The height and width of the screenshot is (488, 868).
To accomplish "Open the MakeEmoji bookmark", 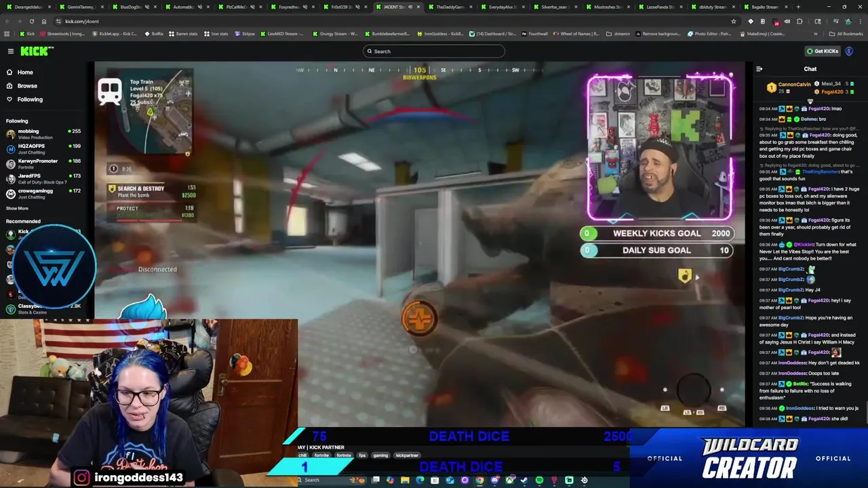I will [x=763, y=34].
